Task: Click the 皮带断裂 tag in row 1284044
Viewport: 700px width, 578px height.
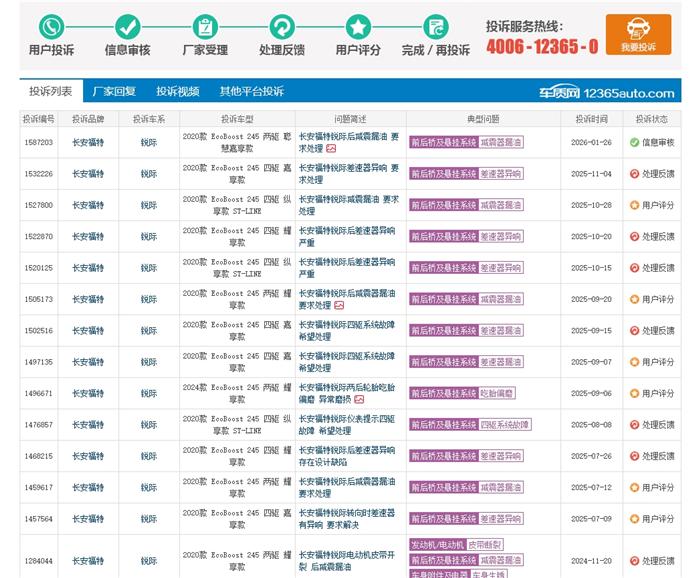Action: [x=484, y=545]
